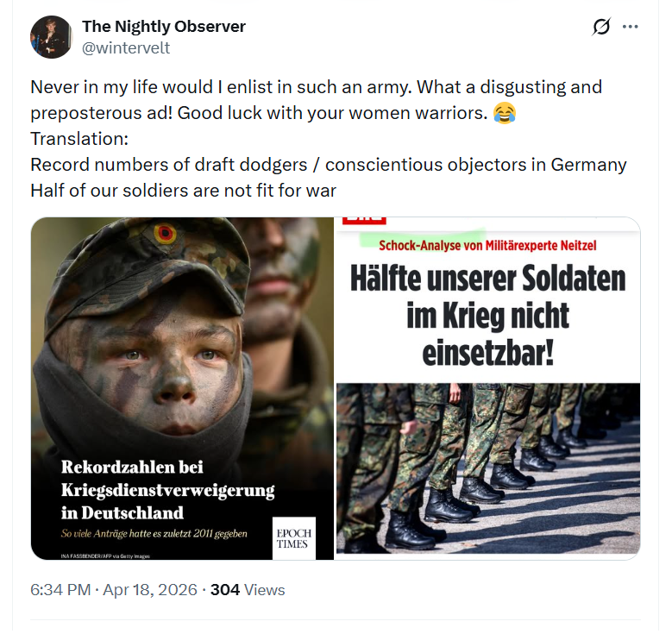The height and width of the screenshot is (634, 672).
Task: Click the red Bild logo at image top
Action: (x=364, y=221)
